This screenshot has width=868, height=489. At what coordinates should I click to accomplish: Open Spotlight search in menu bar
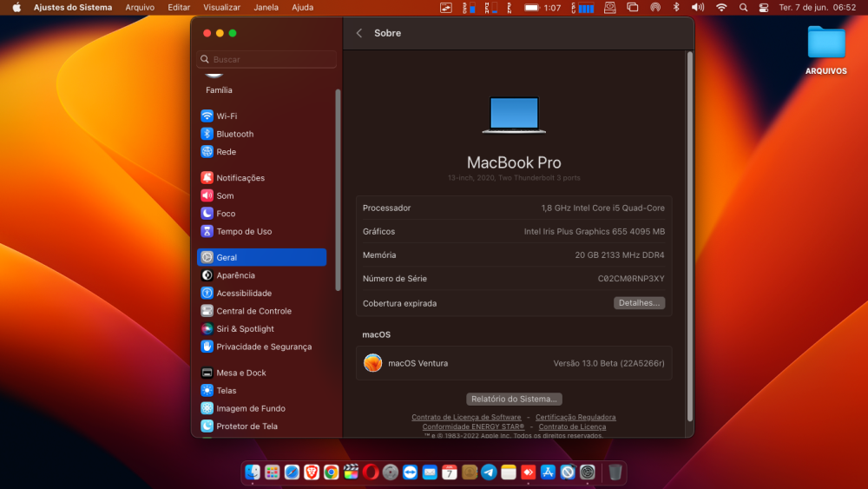tap(743, 7)
